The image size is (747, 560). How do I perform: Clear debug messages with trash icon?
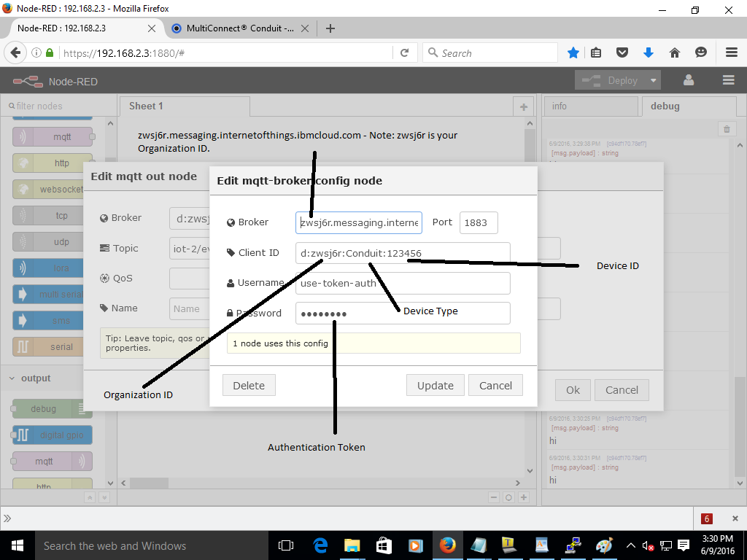click(727, 129)
